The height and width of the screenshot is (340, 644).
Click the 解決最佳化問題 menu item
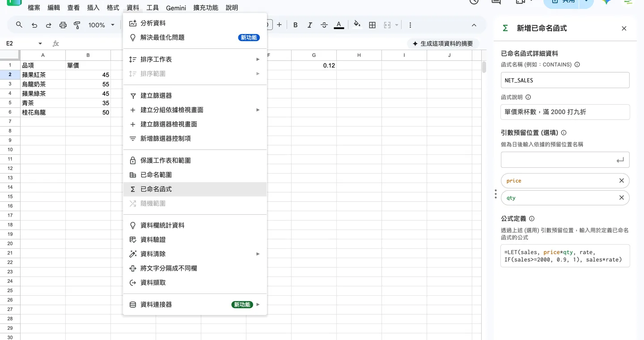point(195,38)
